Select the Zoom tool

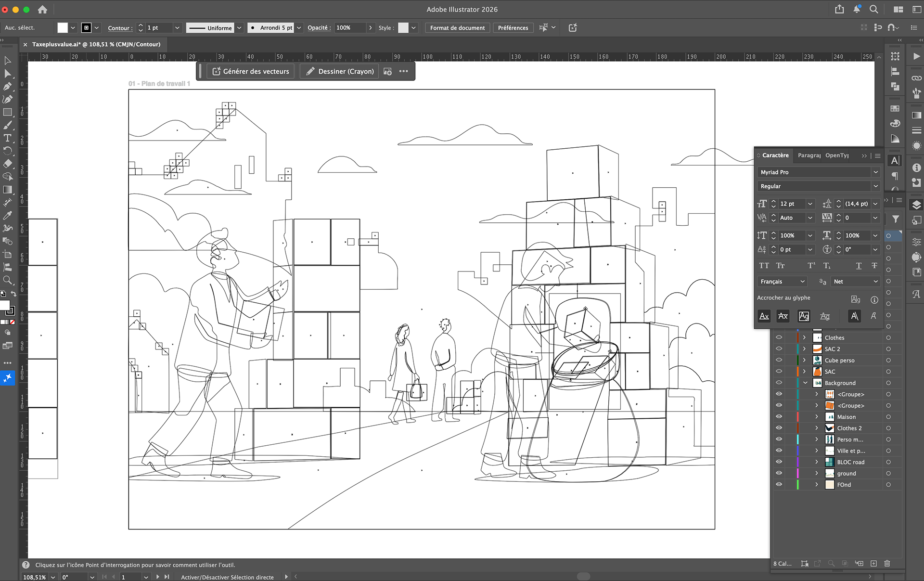[7, 280]
